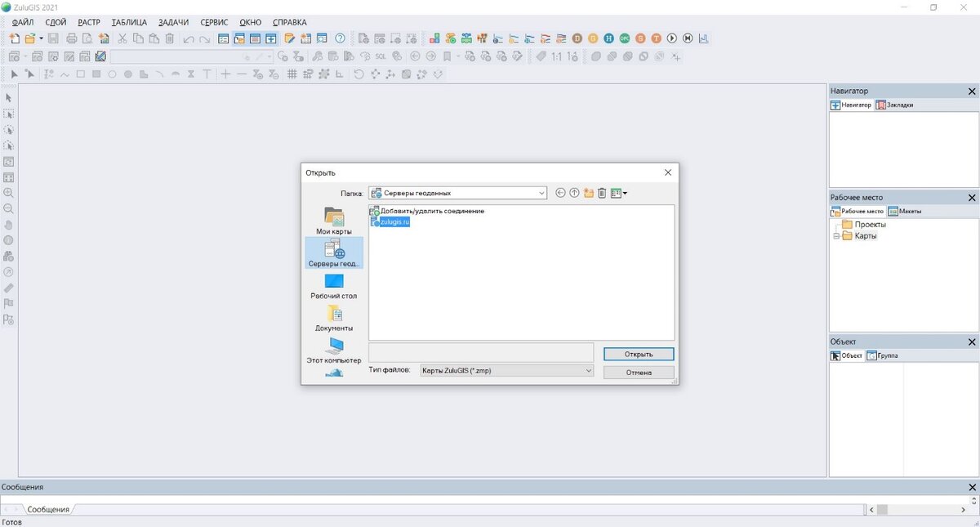Click the 1:1 scale icon
The width and height of the screenshot is (980, 527).
(557, 56)
